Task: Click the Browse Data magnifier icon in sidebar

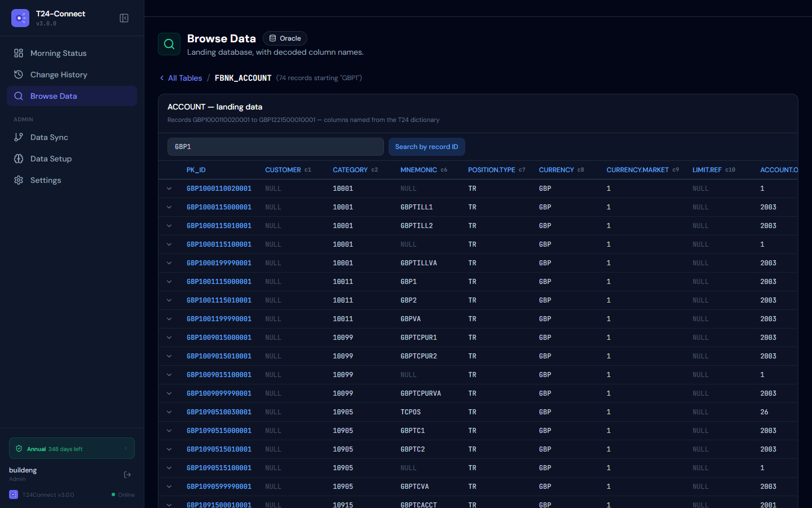Action: [19, 96]
